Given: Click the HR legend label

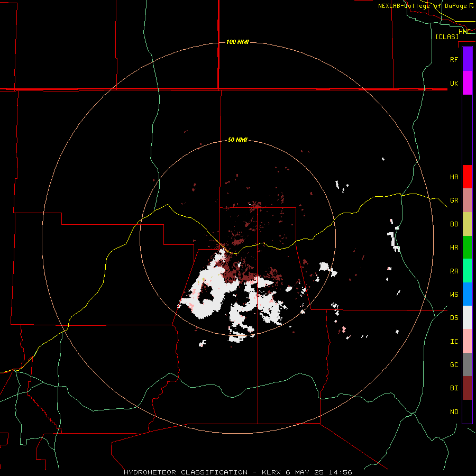Looking at the screenshot, I should pyautogui.click(x=454, y=248).
